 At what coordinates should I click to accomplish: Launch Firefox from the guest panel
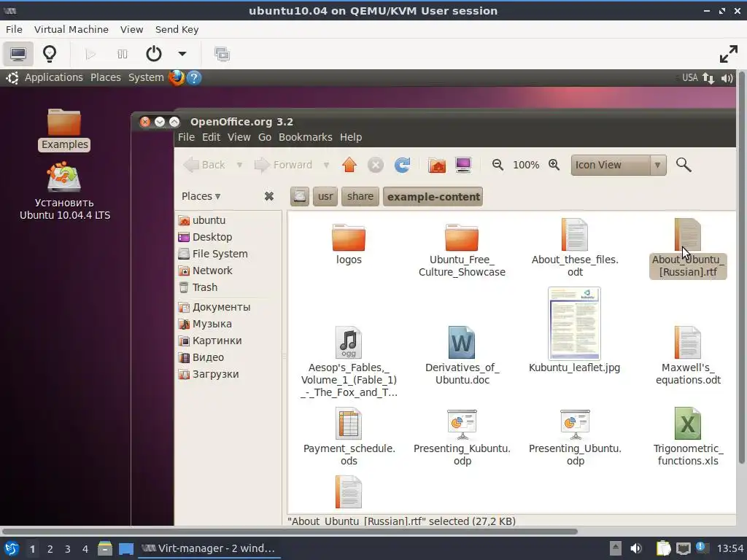tap(177, 77)
